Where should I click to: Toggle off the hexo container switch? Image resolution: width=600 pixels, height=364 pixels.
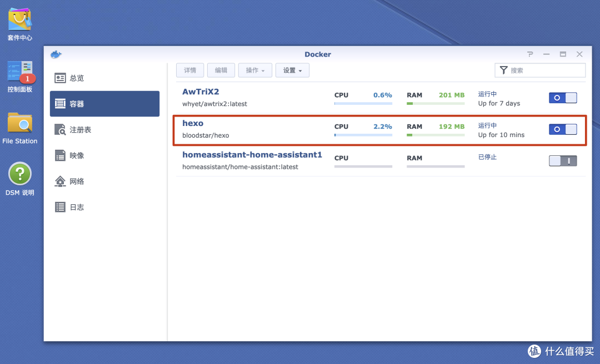point(563,129)
